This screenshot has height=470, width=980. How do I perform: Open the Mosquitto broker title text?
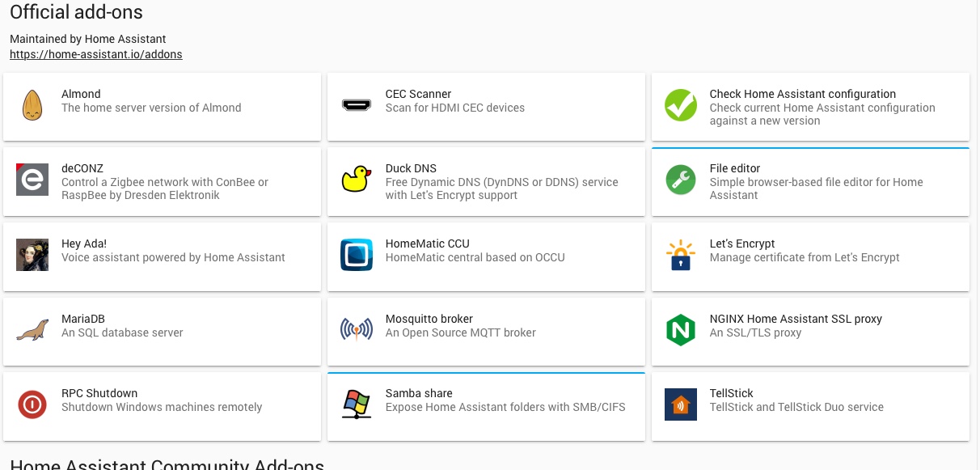[x=429, y=319]
